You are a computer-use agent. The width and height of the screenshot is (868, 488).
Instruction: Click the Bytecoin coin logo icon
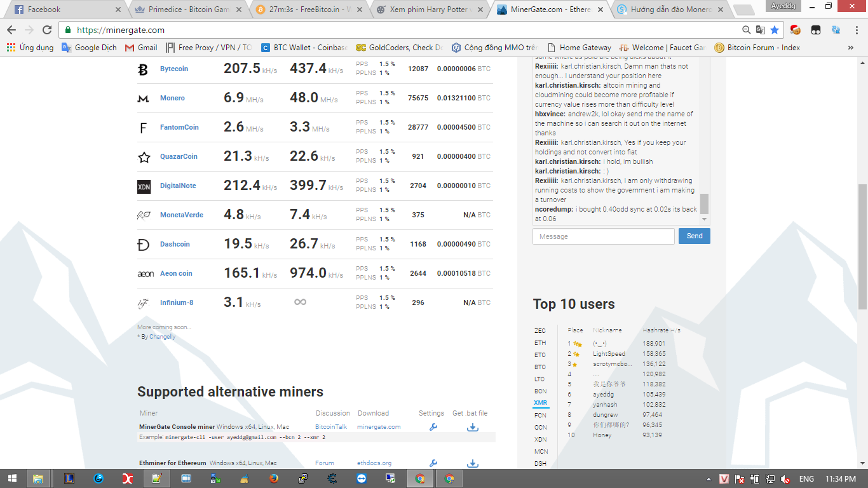click(143, 69)
